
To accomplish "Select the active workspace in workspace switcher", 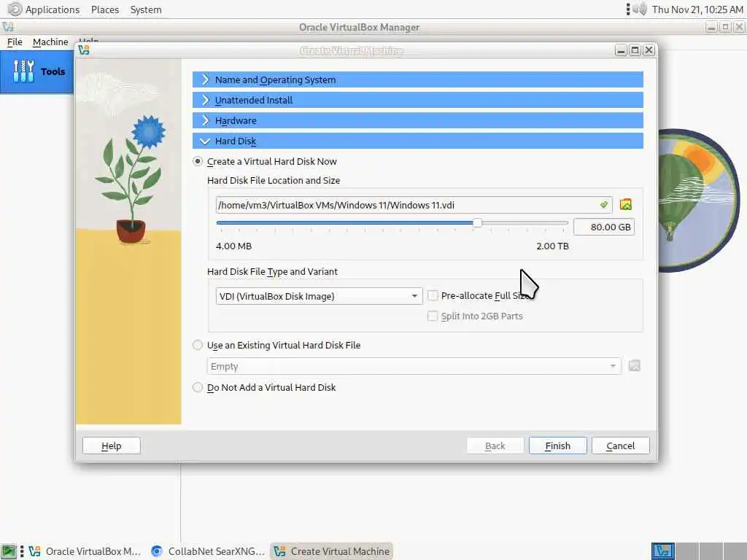I will pos(662,551).
